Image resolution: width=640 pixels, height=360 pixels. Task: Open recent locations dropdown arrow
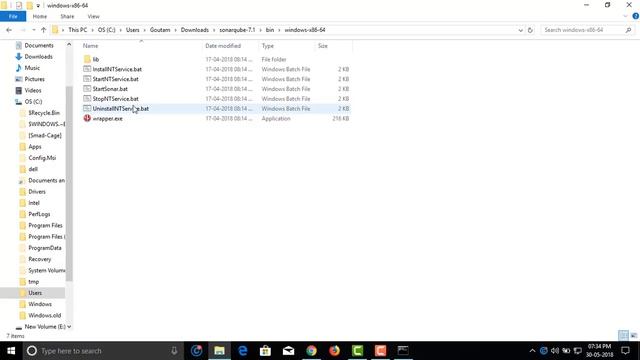(x=33, y=30)
